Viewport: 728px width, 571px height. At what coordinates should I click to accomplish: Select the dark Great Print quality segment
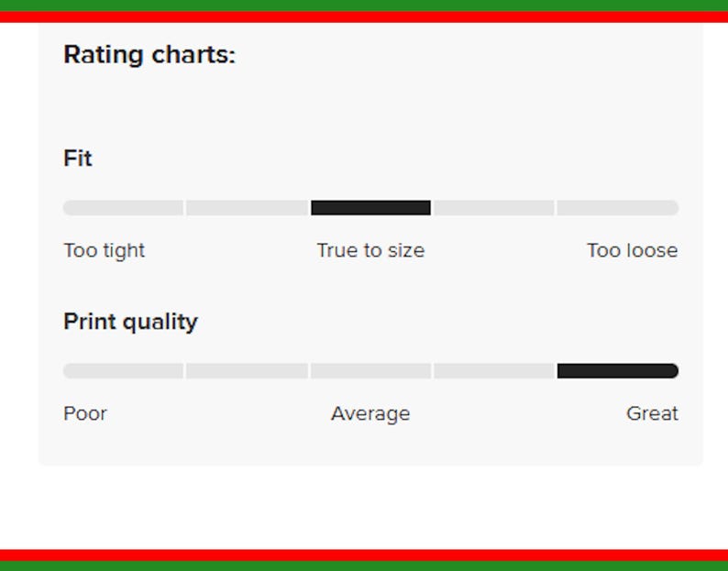point(618,371)
